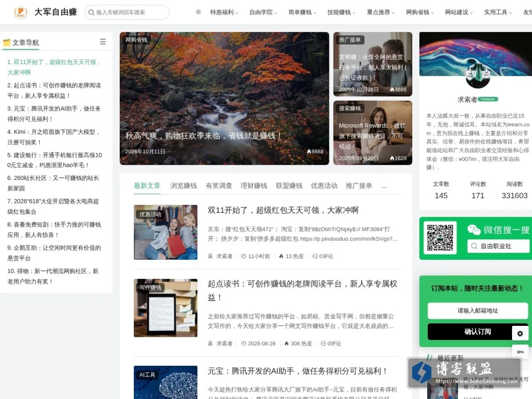The width and height of the screenshot is (532, 399).
Task: Open the 起点读书 book stack thumbnail
Action: pos(166,308)
